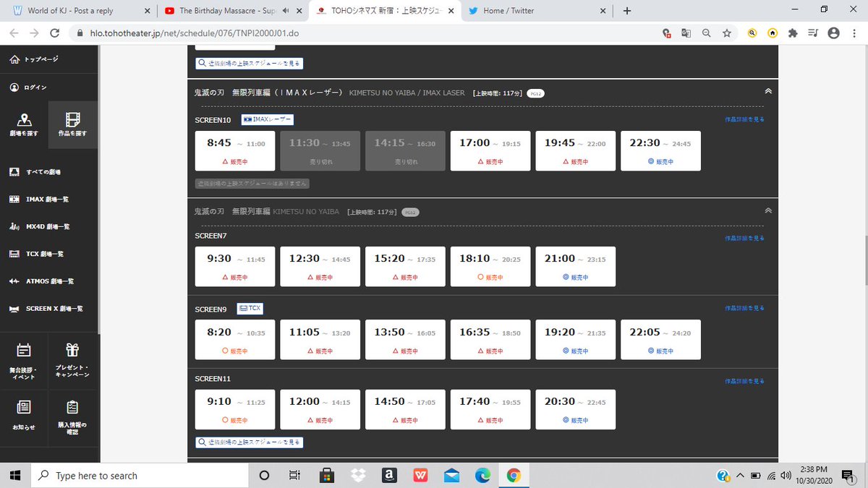The image size is (868, 488).
Task: Select SCREEN10 8:45 showtime
Action: pos(235,151)
